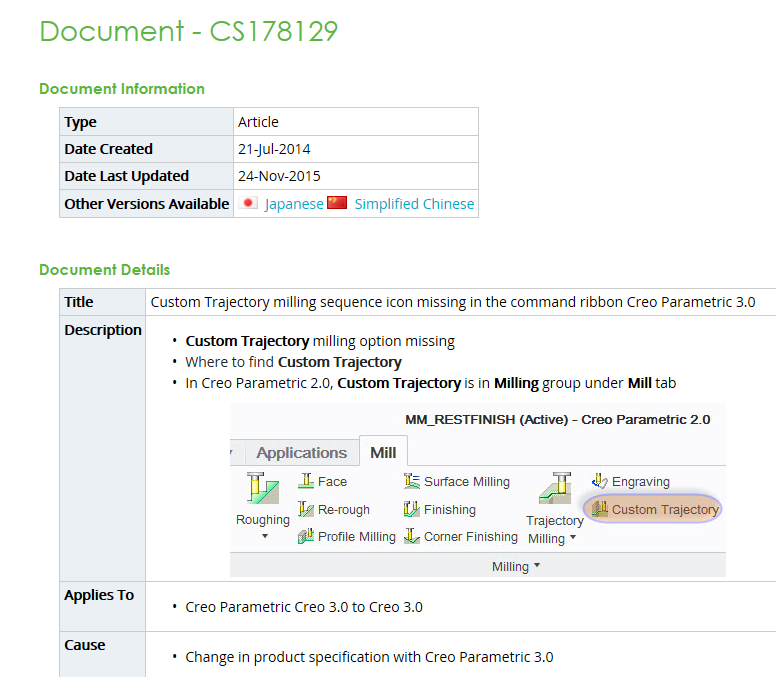Click the bullet 'Where to find Custom Trajectory'
This screenshot has width=776, height=677.
(x=293, y=362)
